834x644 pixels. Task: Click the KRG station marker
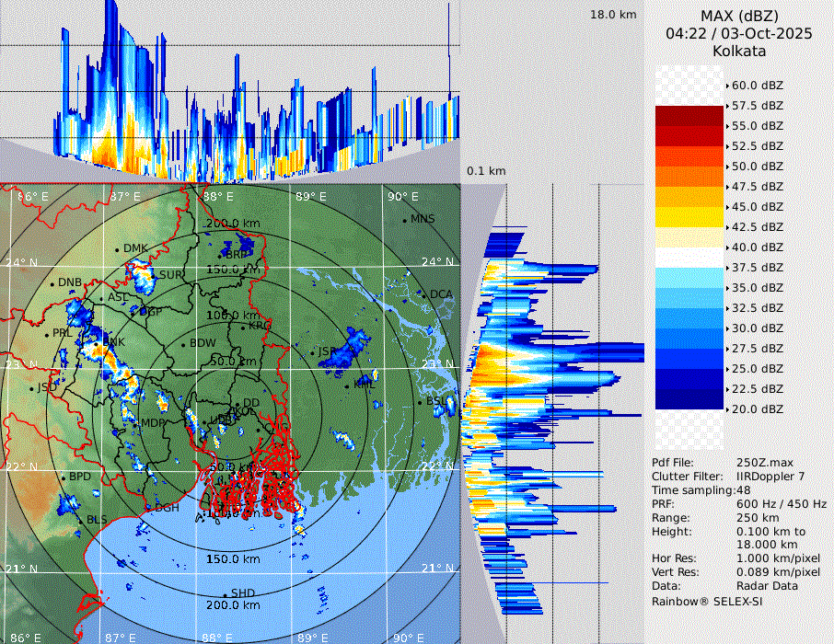tap(242, 327)
